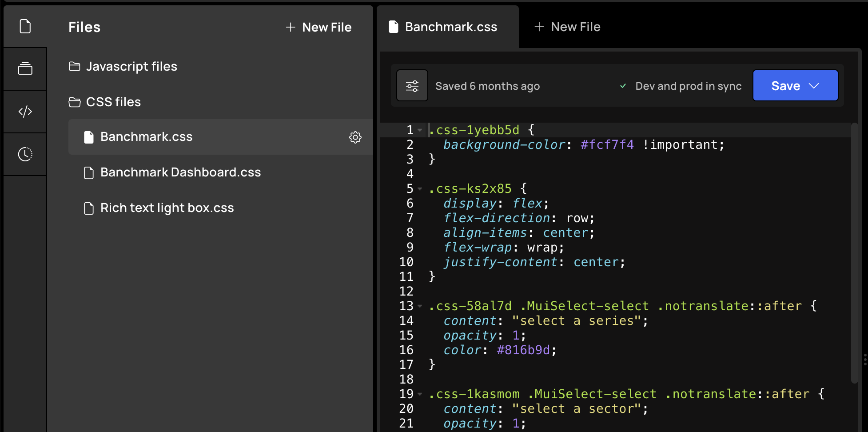868x432 pixels.
Task: Click the editor vertical scrollbar
Action: [854, 252]
